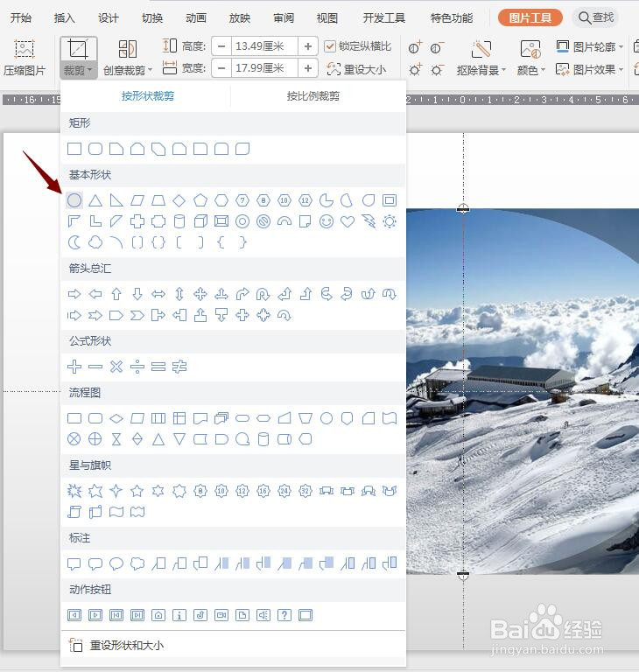The image size is (639, 672).
Task: Click the increase contrast icon
Action: point(415,47)
